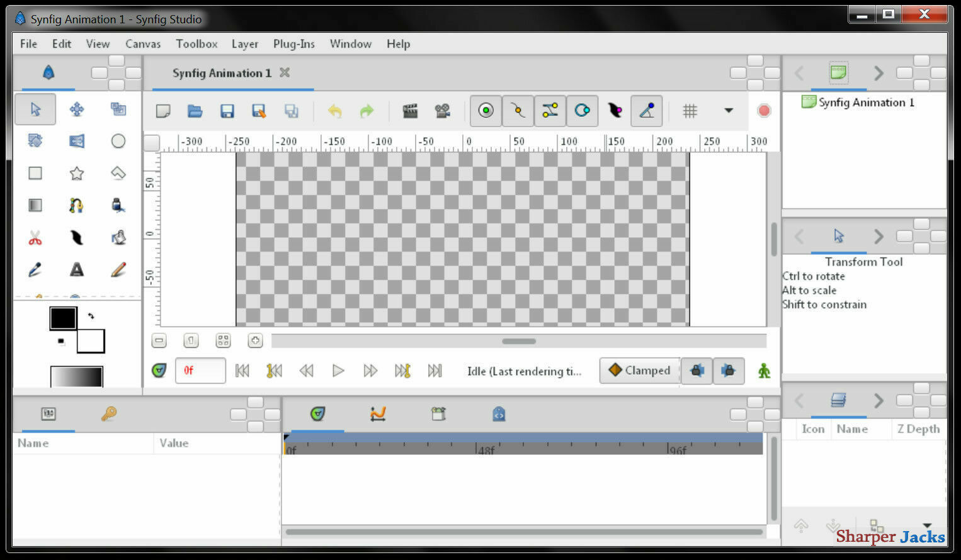
Task: Go to previous panel in Canvas Browser
Action: coord(799,74)
